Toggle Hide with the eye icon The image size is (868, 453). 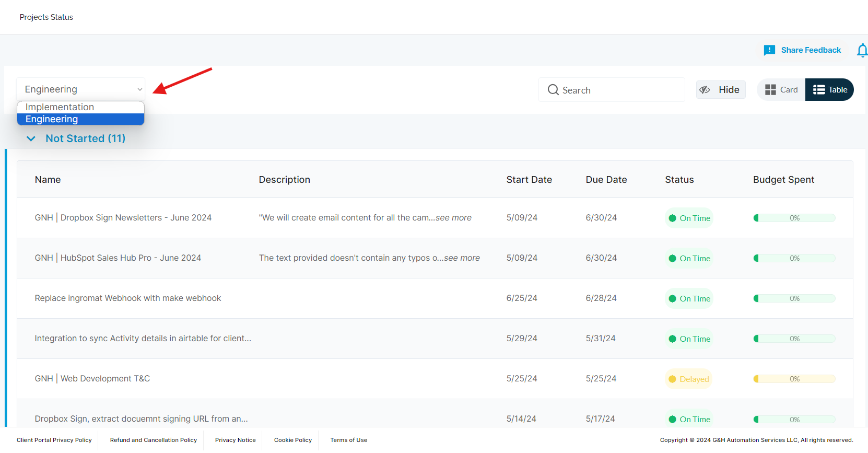(x=705, y=90)
